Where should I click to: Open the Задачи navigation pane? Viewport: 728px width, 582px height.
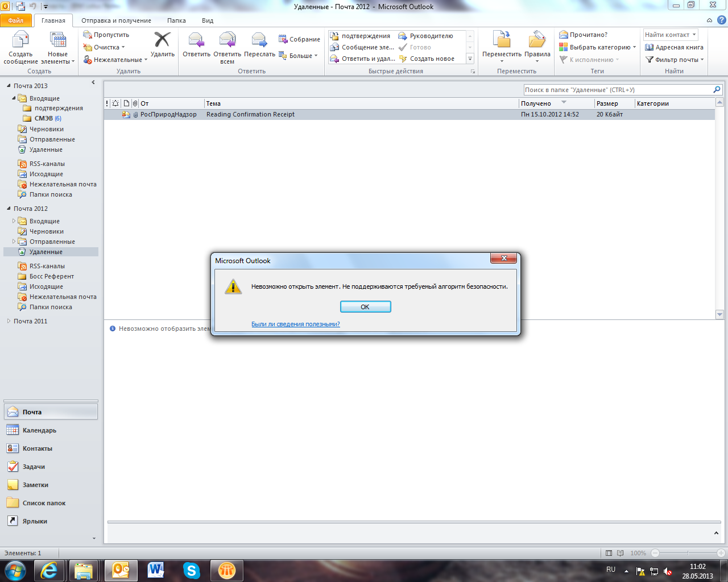[x=51, y=467]
